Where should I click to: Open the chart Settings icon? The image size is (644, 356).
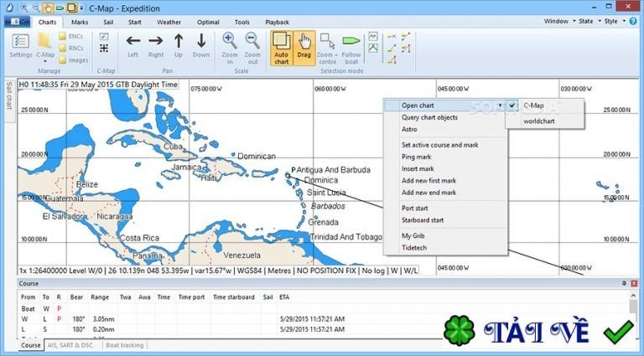coord(20,41)
